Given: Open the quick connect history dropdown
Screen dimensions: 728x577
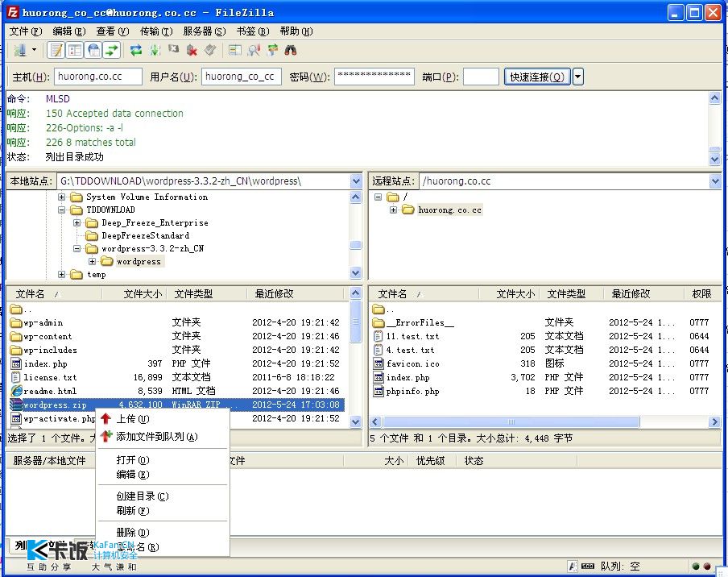Looking at the screenshot, I should tap(578, 77).
